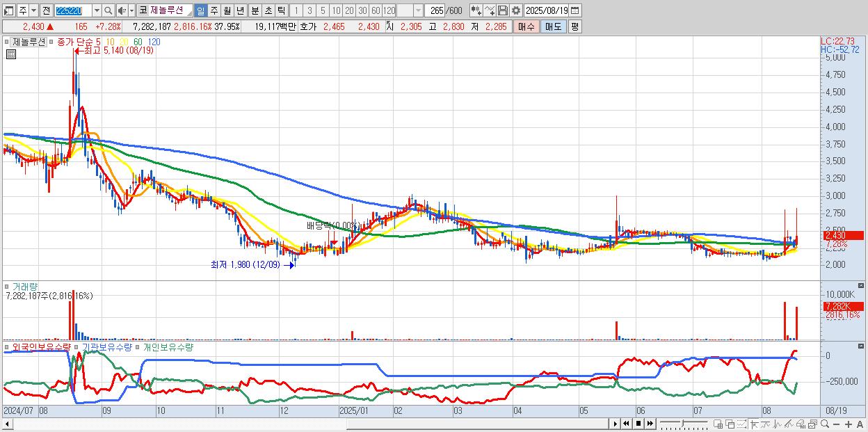This screenshot has width=868, height=432.
Task: Open chart settings gear icon
Action: point(515,10)
